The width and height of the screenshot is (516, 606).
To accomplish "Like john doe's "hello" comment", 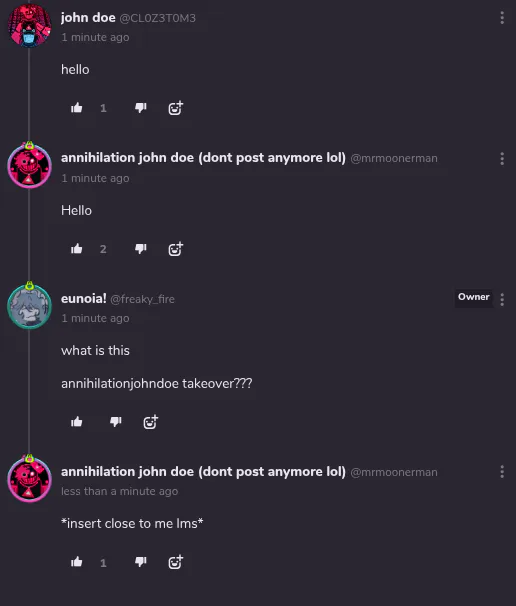I will pyautogui.click(x=77, y=108).
